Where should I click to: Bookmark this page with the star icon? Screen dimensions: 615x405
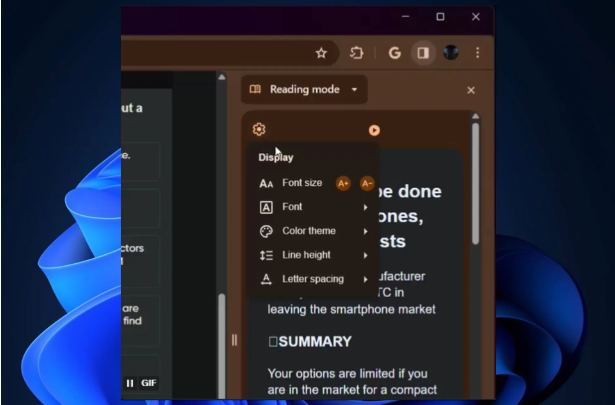click(321, 53)
